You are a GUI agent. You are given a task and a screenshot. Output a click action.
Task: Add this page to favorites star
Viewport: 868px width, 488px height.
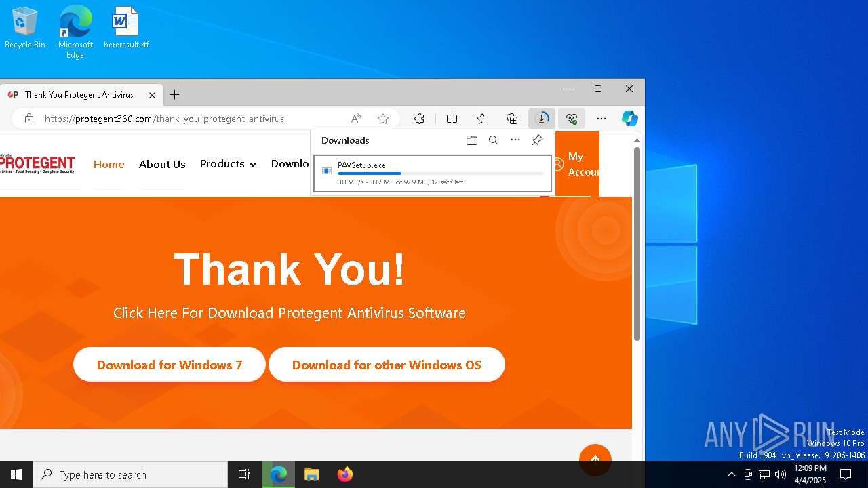[x=383, y=119]
